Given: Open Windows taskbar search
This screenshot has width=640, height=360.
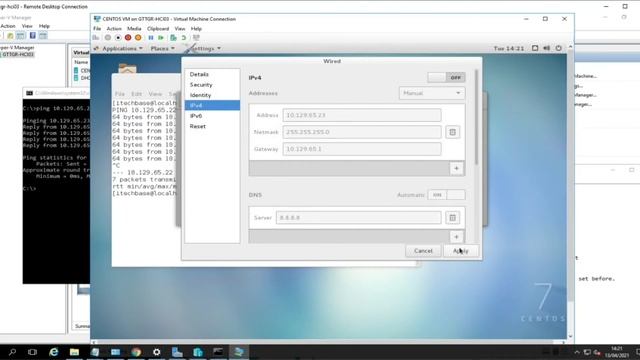Looking at the screenshot, I should [x=12, y=352].
